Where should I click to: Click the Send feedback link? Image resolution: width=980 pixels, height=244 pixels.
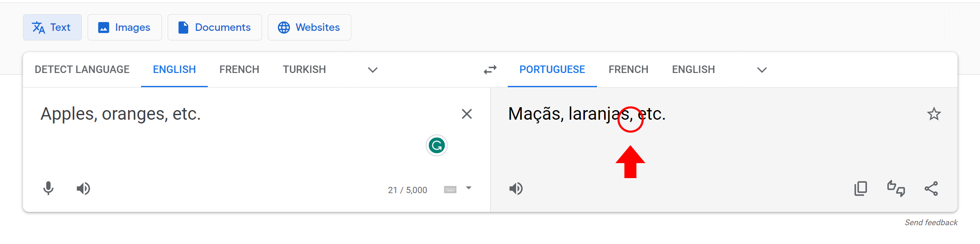coord(931,222)
